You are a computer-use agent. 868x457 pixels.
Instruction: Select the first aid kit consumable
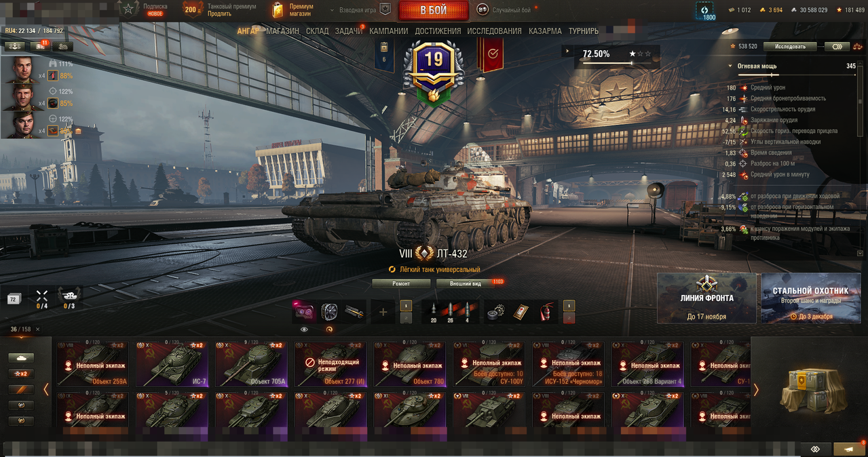520,312
